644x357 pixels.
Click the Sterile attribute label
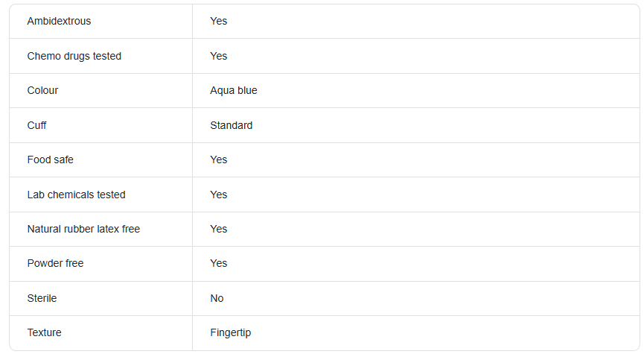[42, 298]
